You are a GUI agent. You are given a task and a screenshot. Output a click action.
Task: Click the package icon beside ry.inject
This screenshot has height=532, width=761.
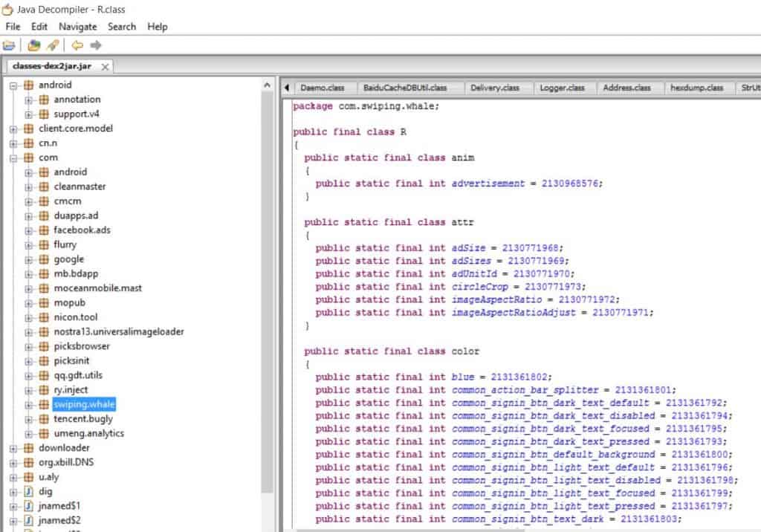44,390
